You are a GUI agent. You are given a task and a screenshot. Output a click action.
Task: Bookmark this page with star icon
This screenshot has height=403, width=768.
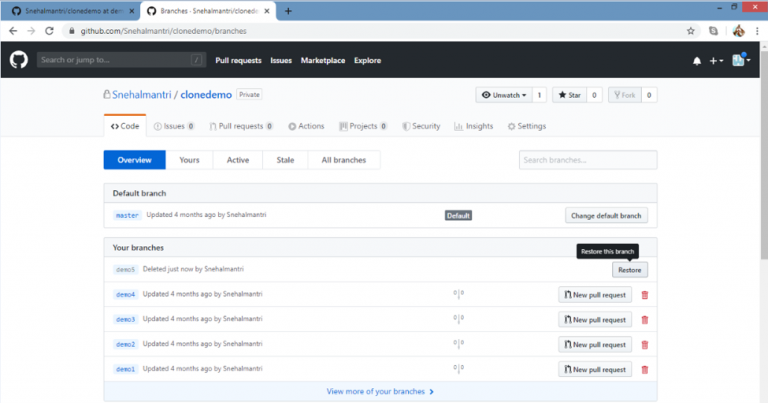tap(691, 31)
